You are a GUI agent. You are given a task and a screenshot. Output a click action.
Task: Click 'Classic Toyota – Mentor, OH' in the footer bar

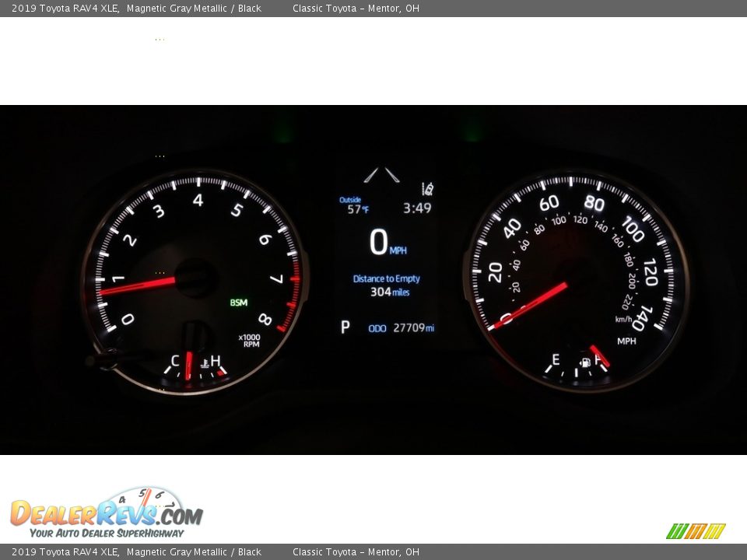coord(356,552)
